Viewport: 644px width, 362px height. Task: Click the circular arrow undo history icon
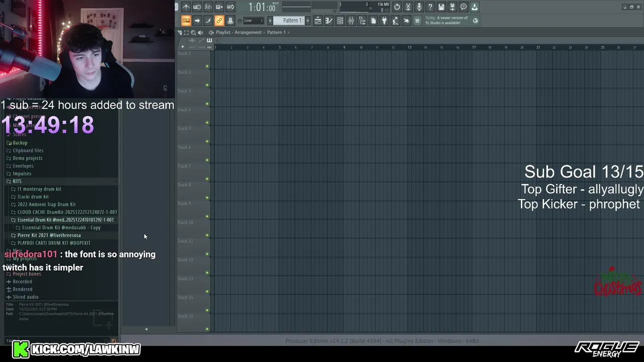(x=397, y=7)
